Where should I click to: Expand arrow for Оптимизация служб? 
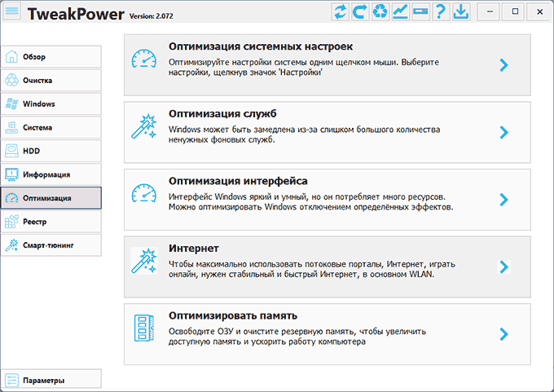tap(504, 132)
